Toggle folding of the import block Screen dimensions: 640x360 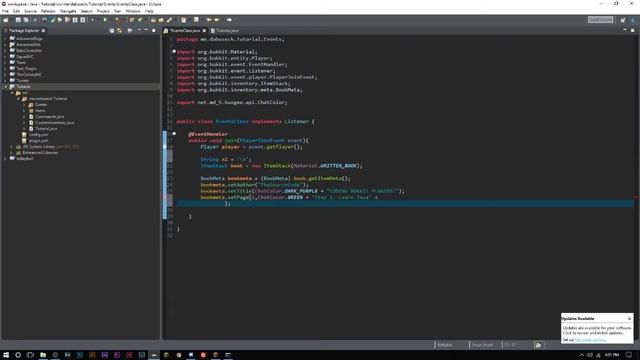(174, 52)
